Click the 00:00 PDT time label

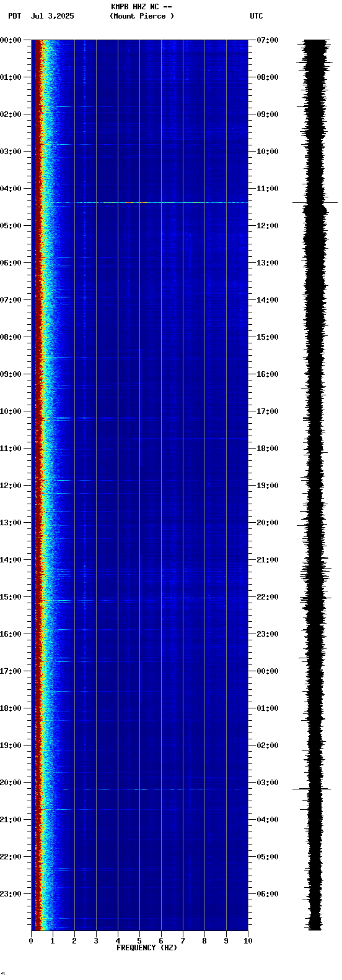tap(11, 40)
